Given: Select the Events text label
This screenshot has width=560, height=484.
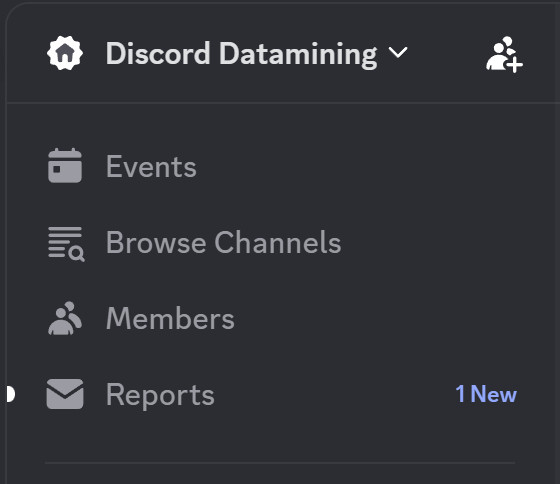Looking at the screenshot, I should [151, 166].
